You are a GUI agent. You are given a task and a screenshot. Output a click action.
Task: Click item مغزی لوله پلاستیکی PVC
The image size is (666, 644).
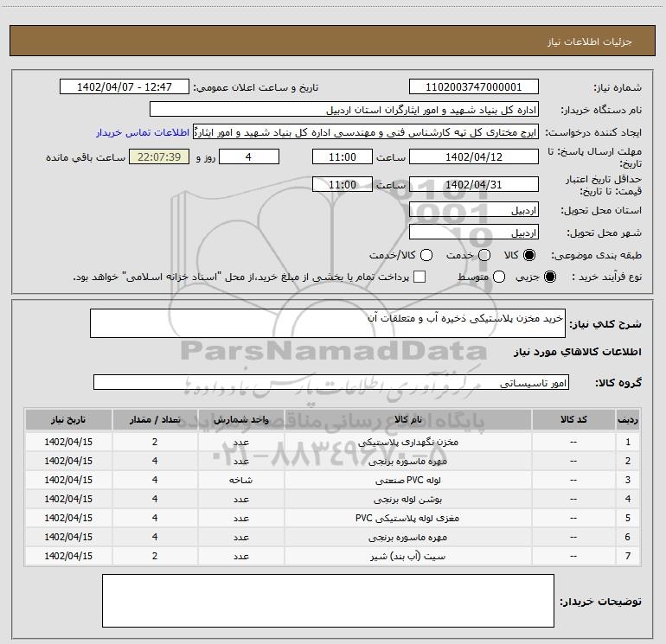(407, 519)
